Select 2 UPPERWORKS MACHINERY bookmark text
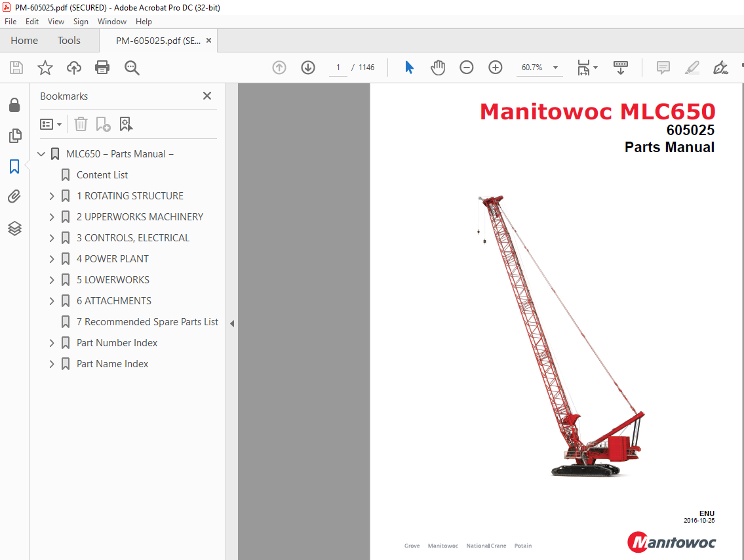 (140, 217)
